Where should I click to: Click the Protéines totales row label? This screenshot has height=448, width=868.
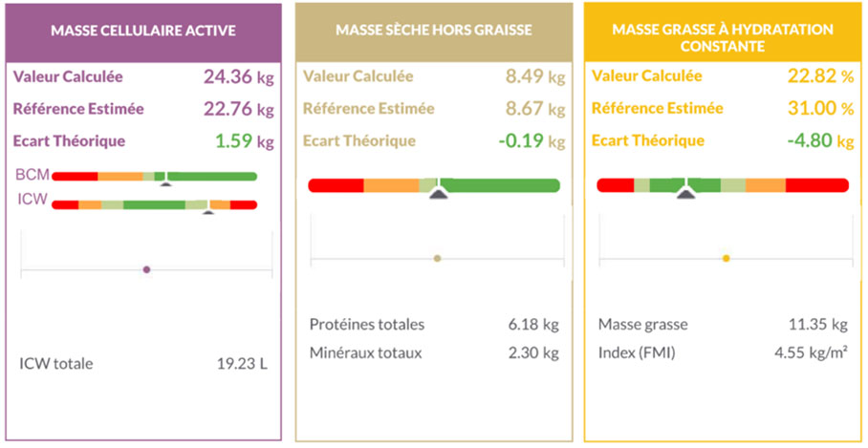point(367,325)
